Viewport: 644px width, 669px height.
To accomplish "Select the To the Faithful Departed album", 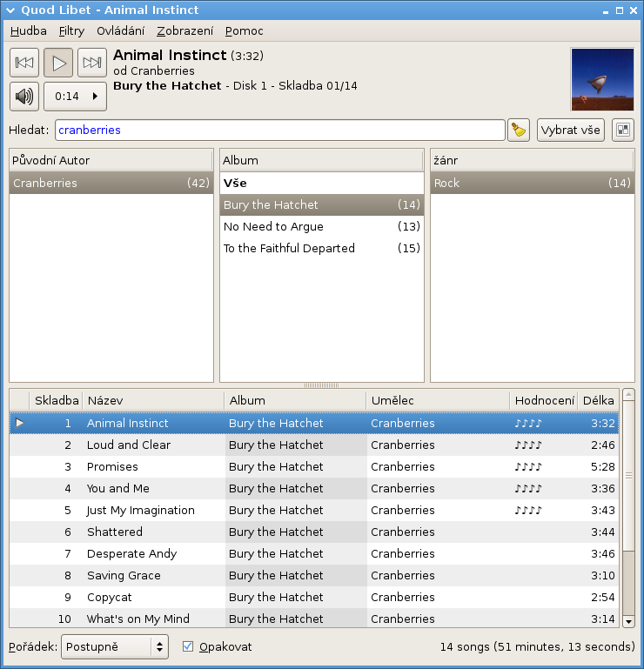I will pyautogui.click(x=322, y=248).
